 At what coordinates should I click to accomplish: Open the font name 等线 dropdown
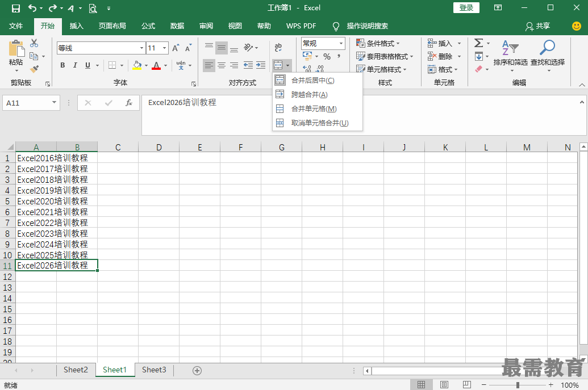coord(142,48)
